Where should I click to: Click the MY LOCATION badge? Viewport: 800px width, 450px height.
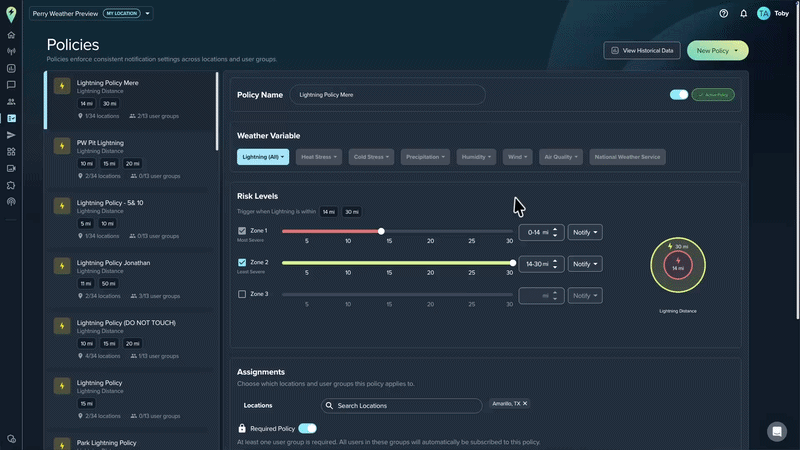(121, 14)
